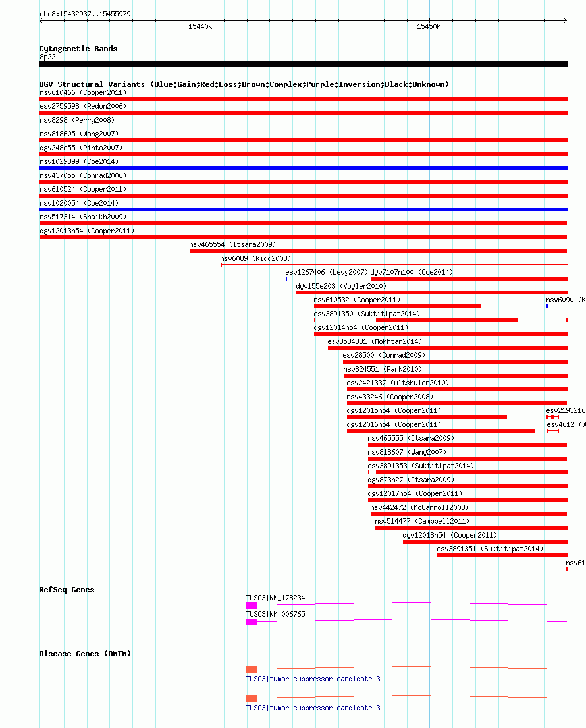
Task: Click dgv12017n54 (Cooper2011) label
Action: click(415, 494)
